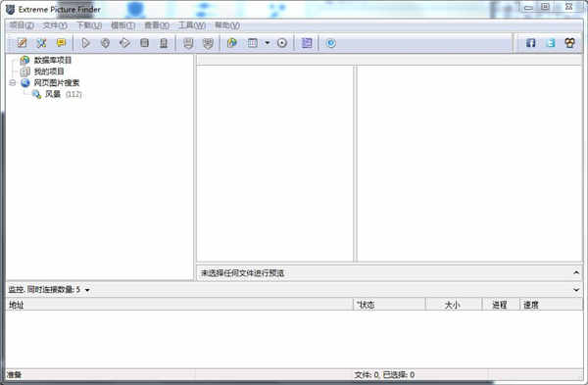The height and width of the screenshot is (385, 588).
Task: Sort by the 状态 column header
Action: [389, 305]
